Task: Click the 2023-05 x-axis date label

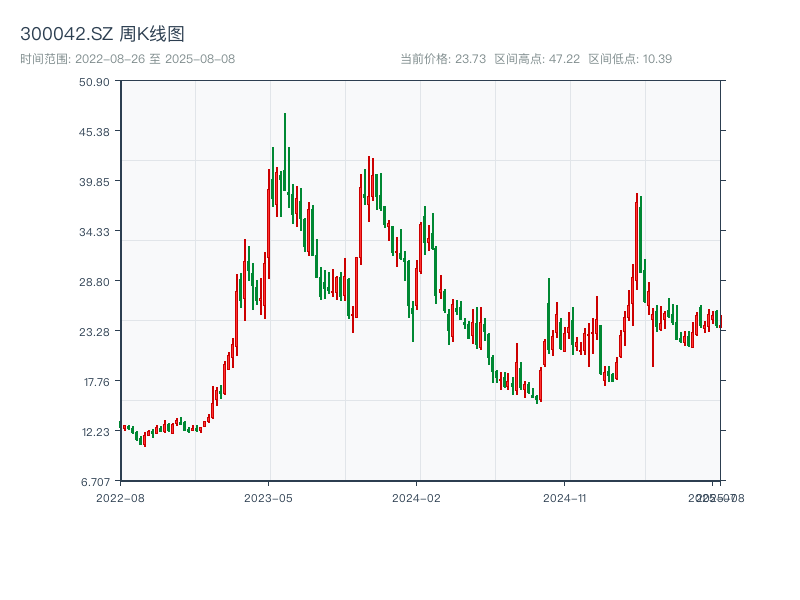Action: tap(268, 498)
